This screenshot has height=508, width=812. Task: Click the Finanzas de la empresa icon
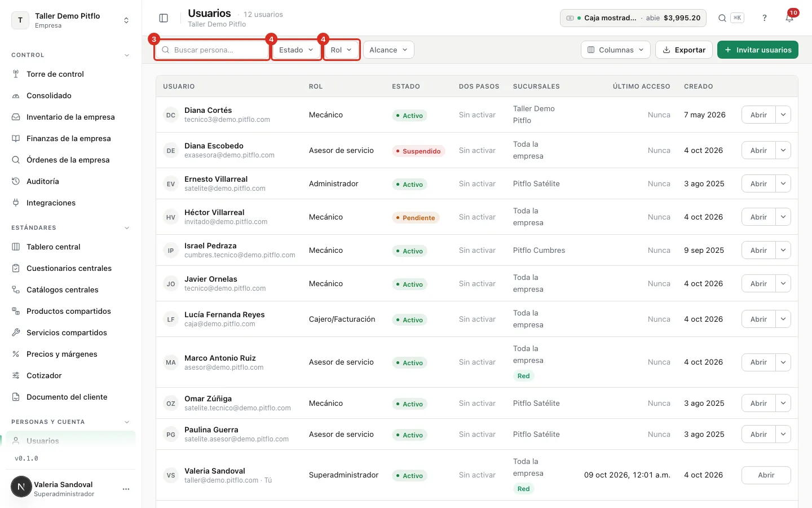point(16,138)
